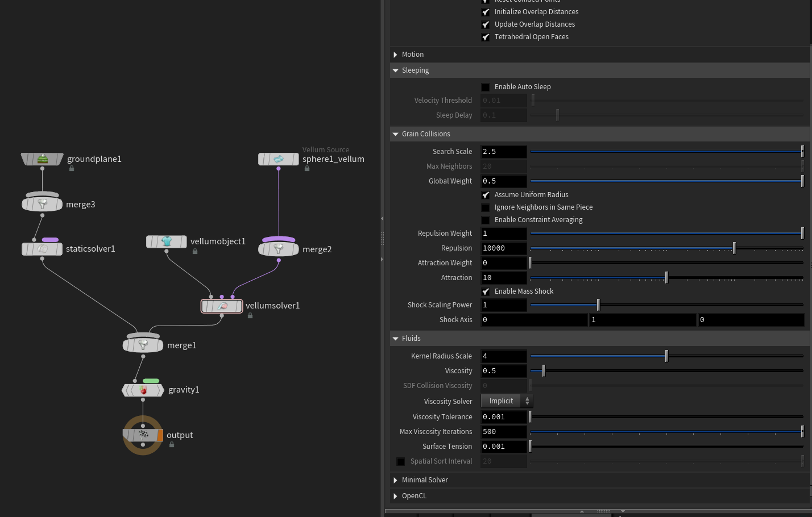Select the merge1 node icon
The image size is (812, 517).
pyautogui.click(x=143, y=345)
